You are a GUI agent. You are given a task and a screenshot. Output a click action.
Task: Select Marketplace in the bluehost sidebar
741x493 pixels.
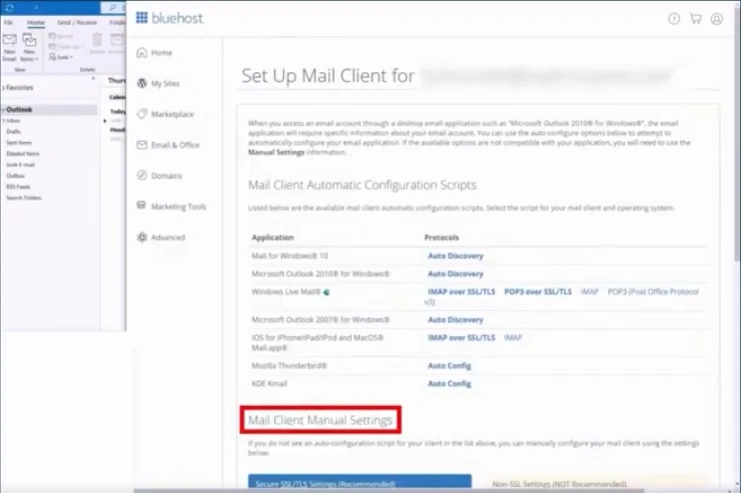[x=172, y=114]
